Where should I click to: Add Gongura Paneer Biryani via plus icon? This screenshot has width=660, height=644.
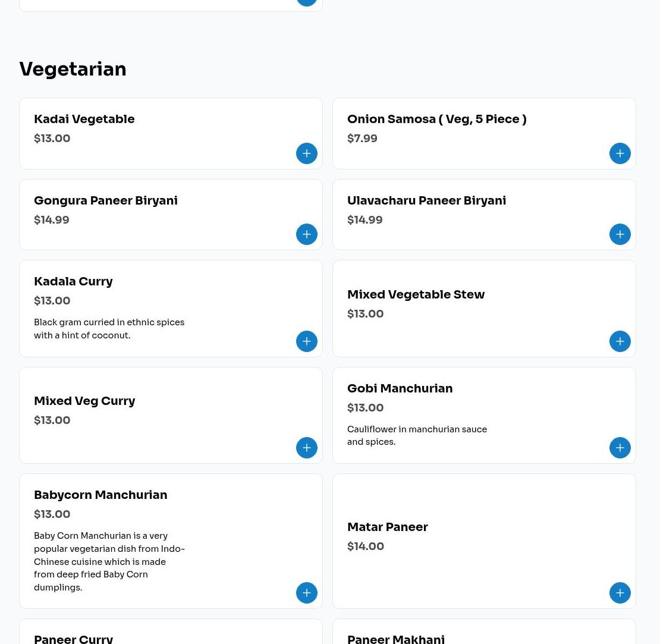coord(306,234)
